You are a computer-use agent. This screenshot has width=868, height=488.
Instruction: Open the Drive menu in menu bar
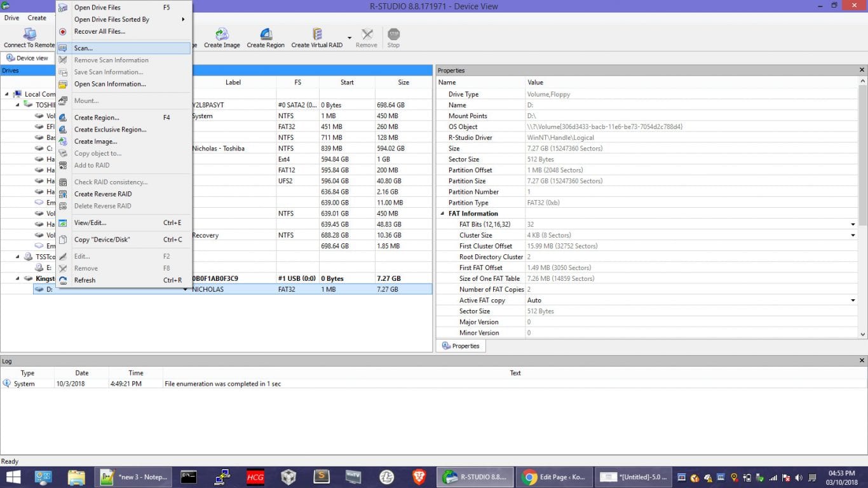click(11, 18)
